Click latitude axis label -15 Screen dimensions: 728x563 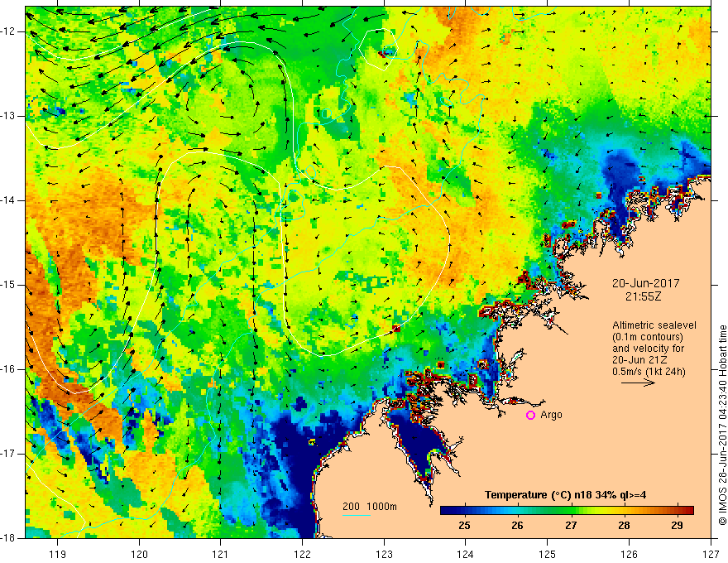[x=8, y=285]
